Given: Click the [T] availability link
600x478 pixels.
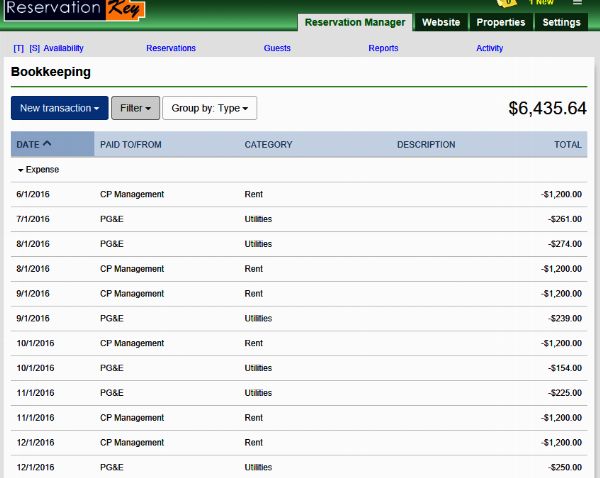Looking at the screenshot, I should point(19,48).
